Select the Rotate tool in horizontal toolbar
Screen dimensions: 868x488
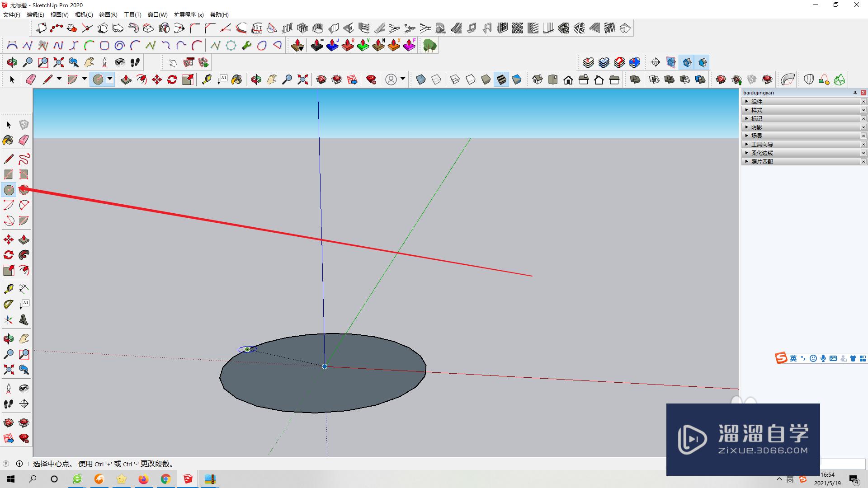(172, 80)
